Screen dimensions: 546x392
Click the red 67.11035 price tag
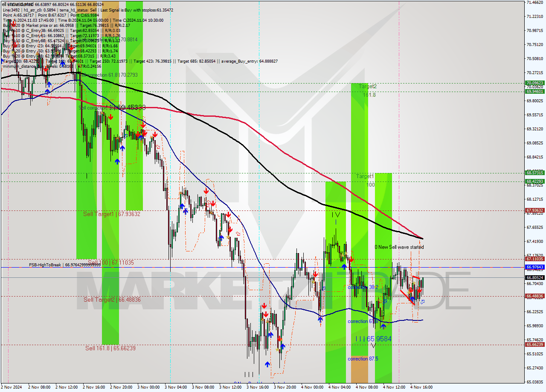[535, 259]
